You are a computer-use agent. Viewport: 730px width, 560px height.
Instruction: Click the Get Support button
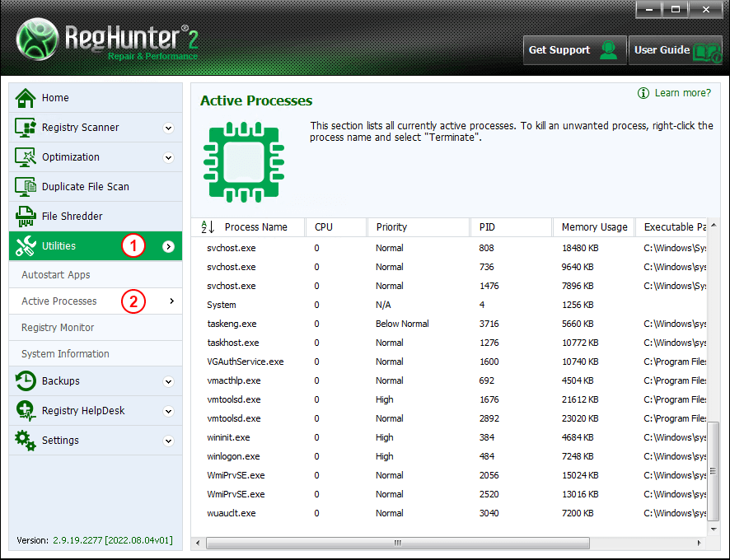574,50
